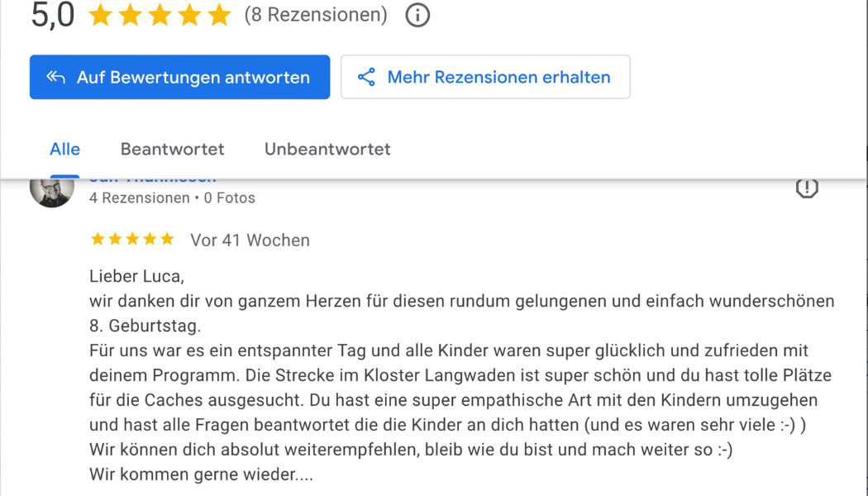Click the Vor 41 Wochen timestamp
This screenshot has height=496, width=868.
point(250,241)
